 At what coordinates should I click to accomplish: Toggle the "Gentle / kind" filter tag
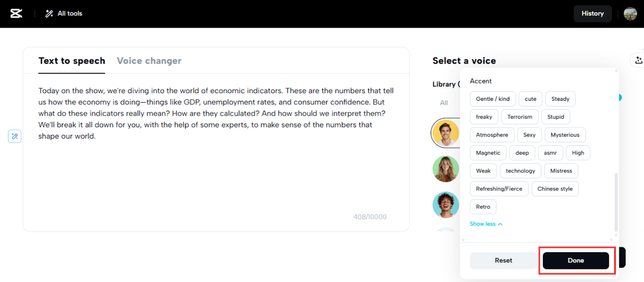pyautogui.click(x=493, y=99)
